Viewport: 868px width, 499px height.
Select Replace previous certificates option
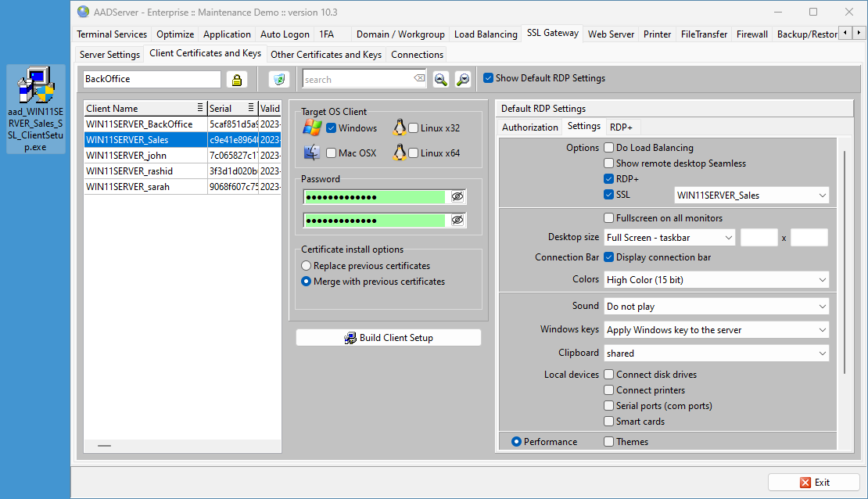(307, 266)
